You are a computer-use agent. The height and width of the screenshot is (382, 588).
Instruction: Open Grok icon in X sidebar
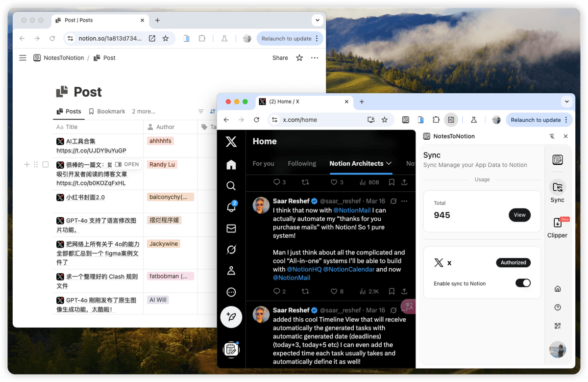[x=231, y=250]
